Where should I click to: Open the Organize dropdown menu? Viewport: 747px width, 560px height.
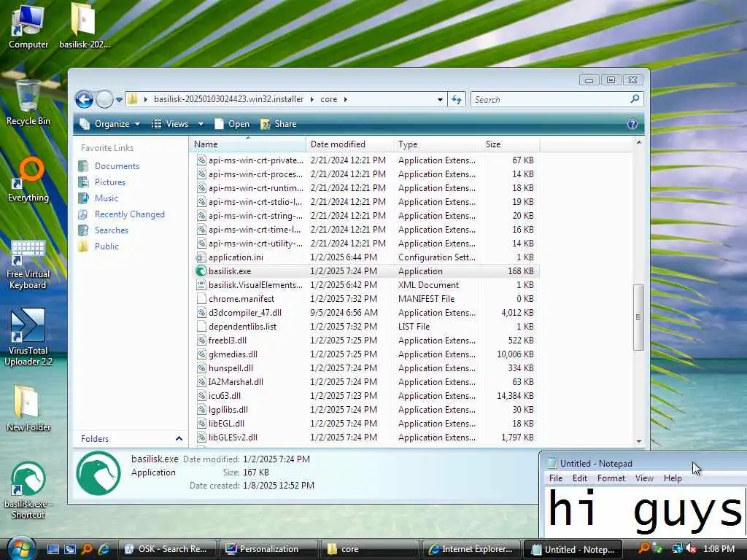pyautogui.click(x=109, y=124)
